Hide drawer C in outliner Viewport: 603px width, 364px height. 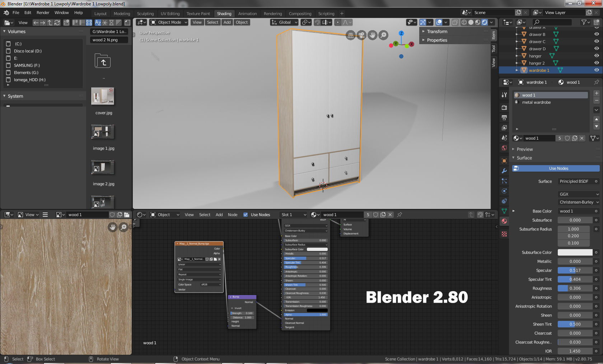(597, 42)
